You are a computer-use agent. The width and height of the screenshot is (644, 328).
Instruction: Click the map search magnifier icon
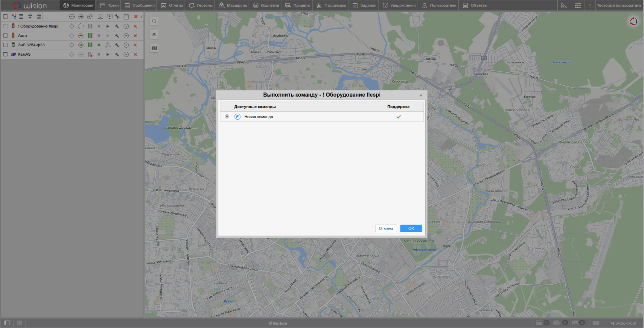154,21
